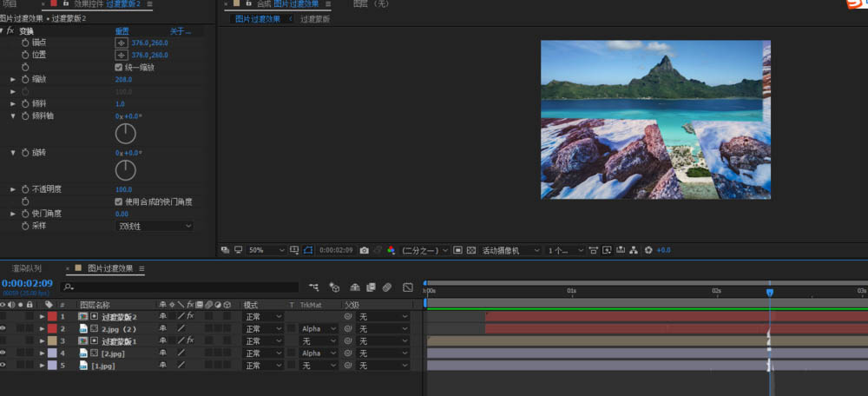Toggle the stopwatch for 缩放 property
Viewport: 868px width, 396px height.
24,79
